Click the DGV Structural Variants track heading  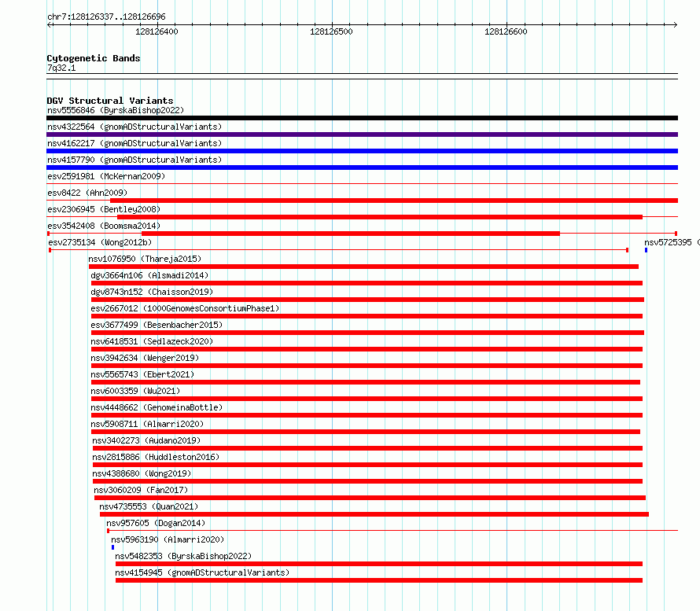[110, 101]
